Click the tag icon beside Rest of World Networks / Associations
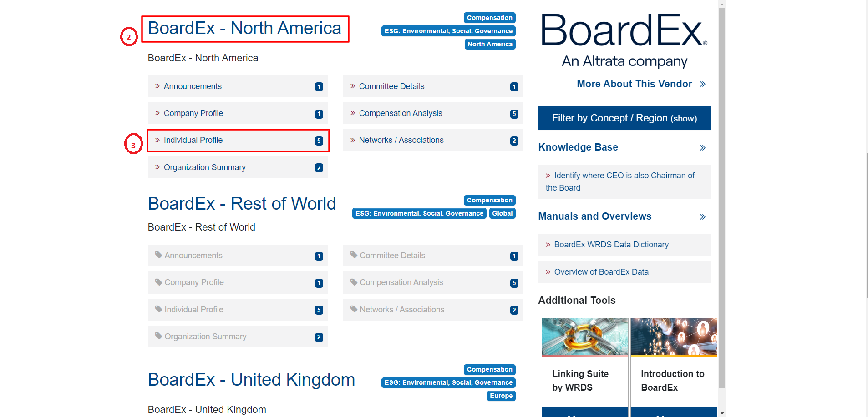This screenshot has width=868, height=417. point(354,309)
